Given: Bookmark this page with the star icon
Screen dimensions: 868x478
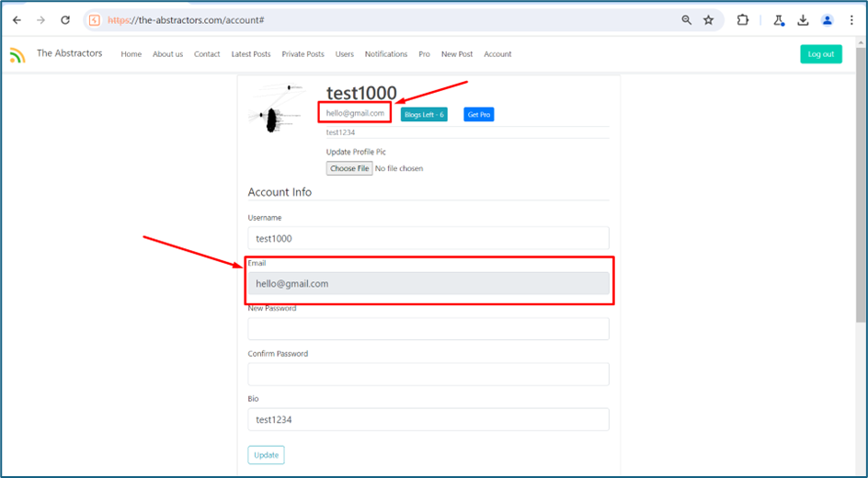Looking at the screenshot, I should click(709, 20).
